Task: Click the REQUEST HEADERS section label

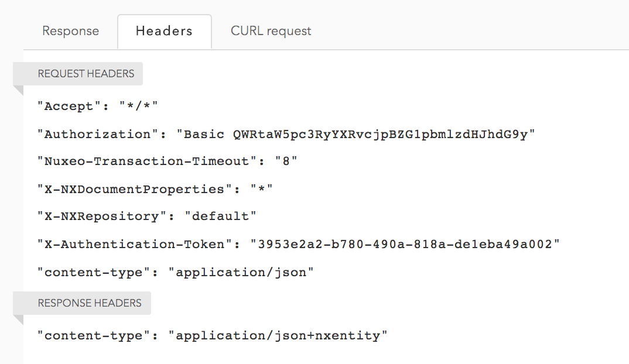Action: 86,74
